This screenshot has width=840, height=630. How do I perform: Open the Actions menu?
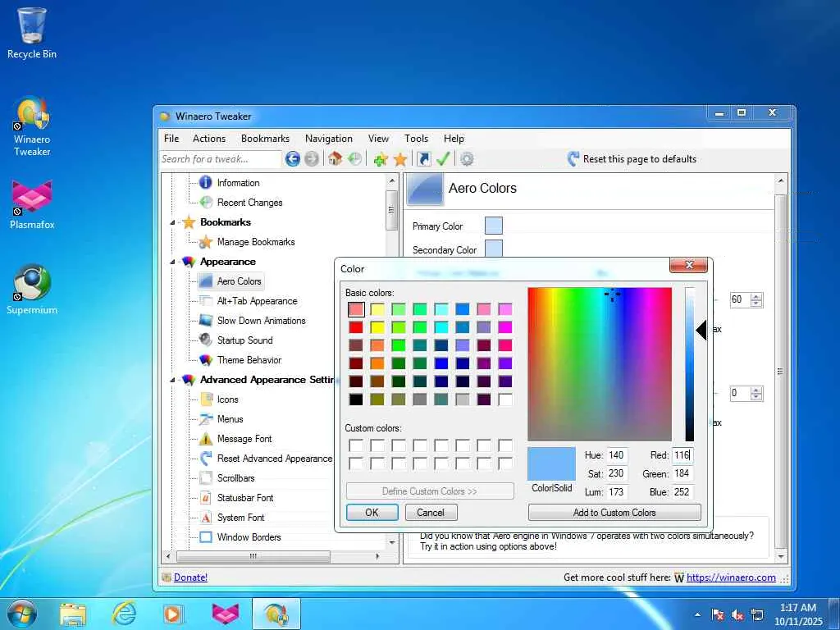point(209,138)
